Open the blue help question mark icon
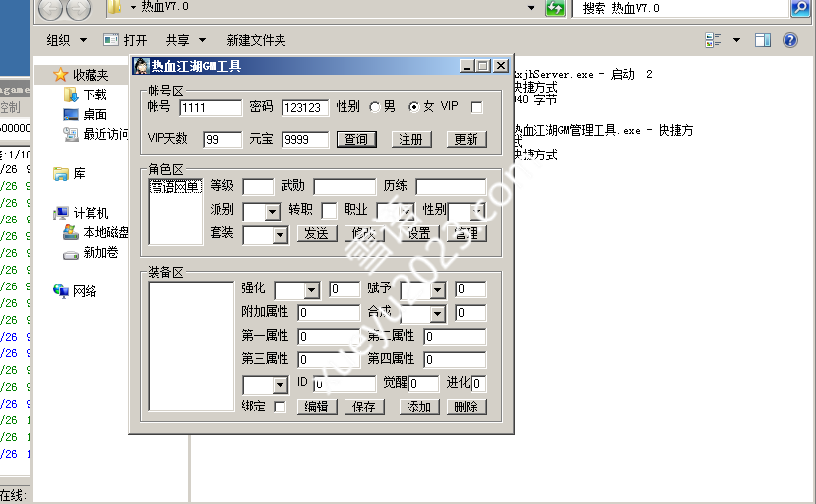 (790, 40)
